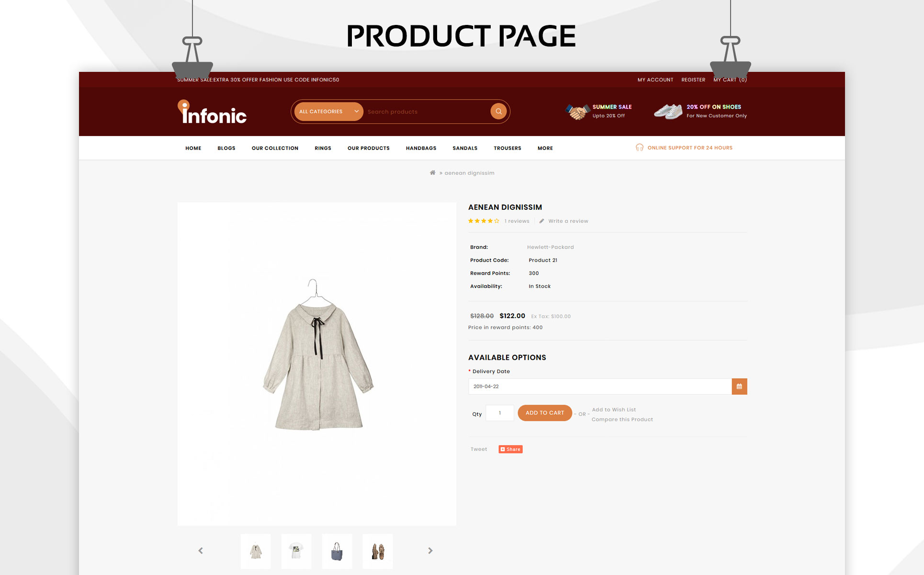Show previous thumbnails with left arrow
The width and height of the screenshot is (924, 575).
coord(201,551)
